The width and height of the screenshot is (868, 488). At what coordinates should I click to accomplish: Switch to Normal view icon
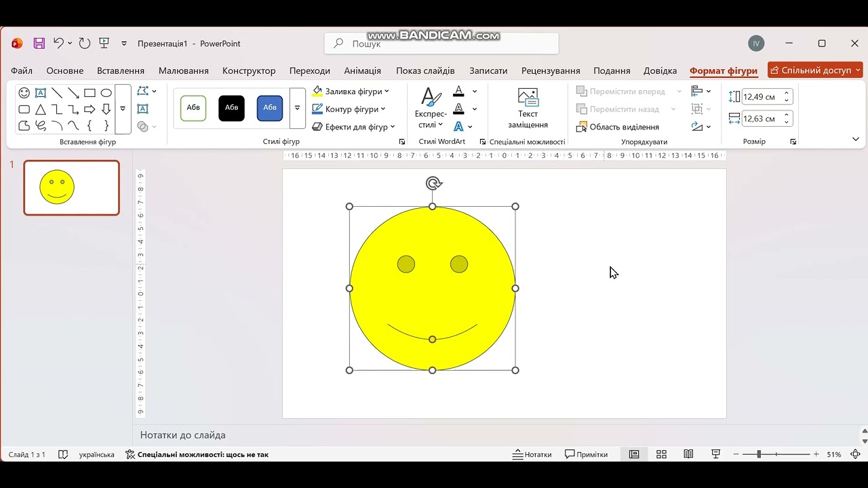coord(634,454)
